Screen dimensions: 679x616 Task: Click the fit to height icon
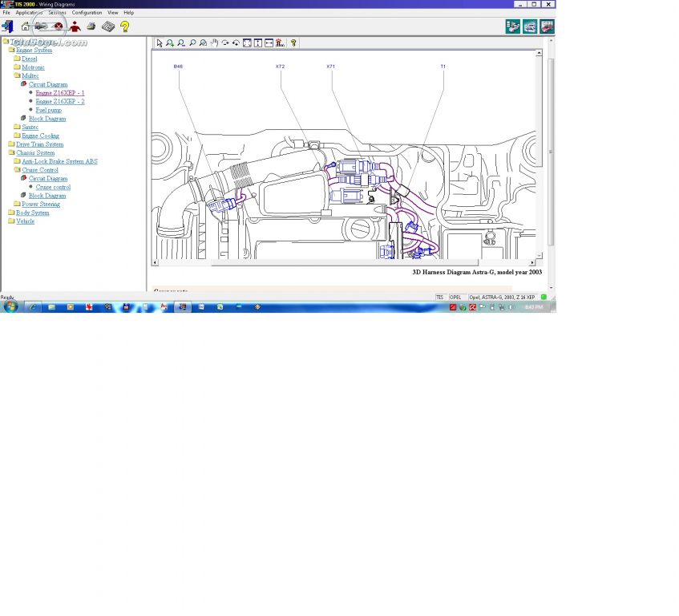pyautogui.click(x=258, y=43)
